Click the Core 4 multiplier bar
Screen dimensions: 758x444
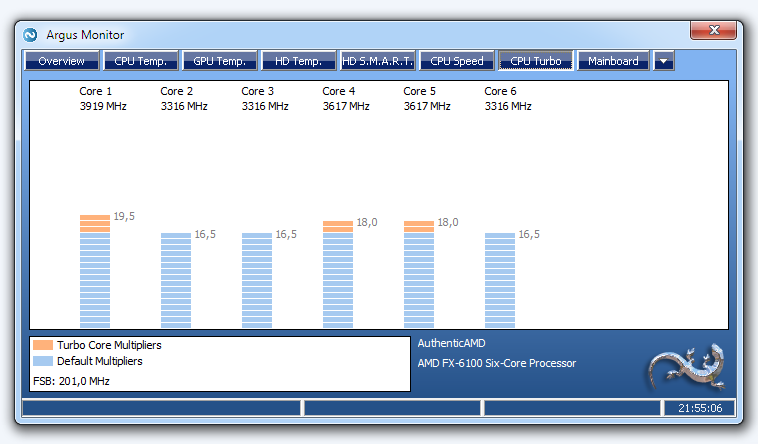338,274
